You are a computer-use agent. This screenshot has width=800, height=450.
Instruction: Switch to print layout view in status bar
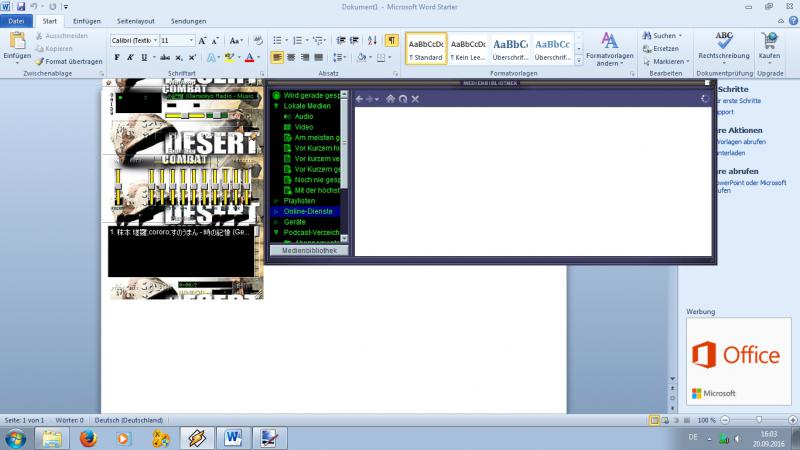(x=654, y=420)
